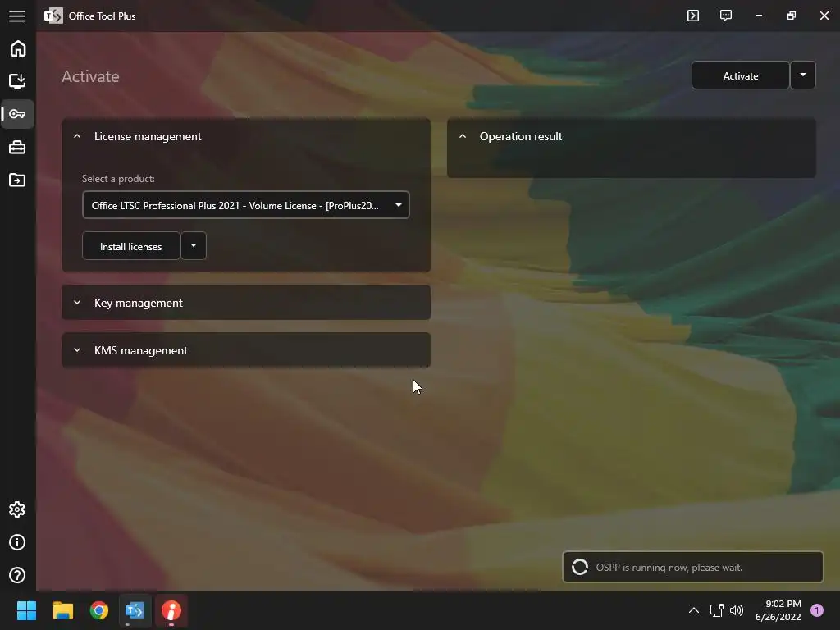Open the Toolbox icon in sidebar
Image resolution: width=840 pixels, height=630 pixels.
click(18, 148)
